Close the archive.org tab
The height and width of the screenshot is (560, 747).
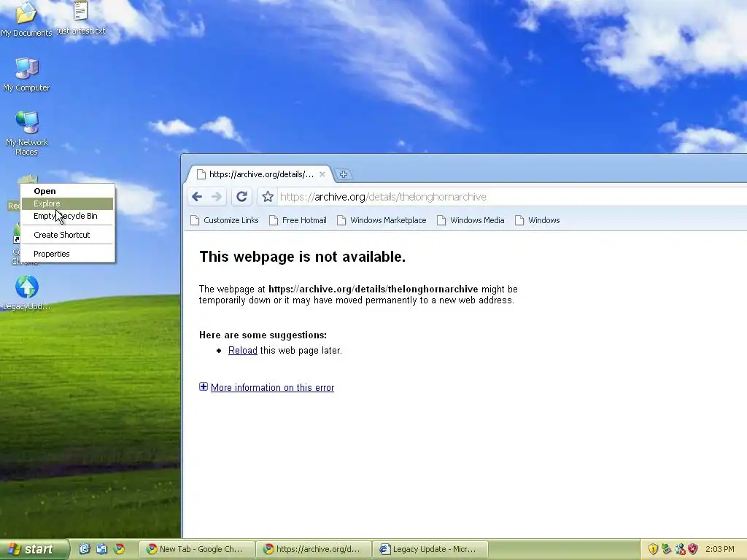coord(322,174)
